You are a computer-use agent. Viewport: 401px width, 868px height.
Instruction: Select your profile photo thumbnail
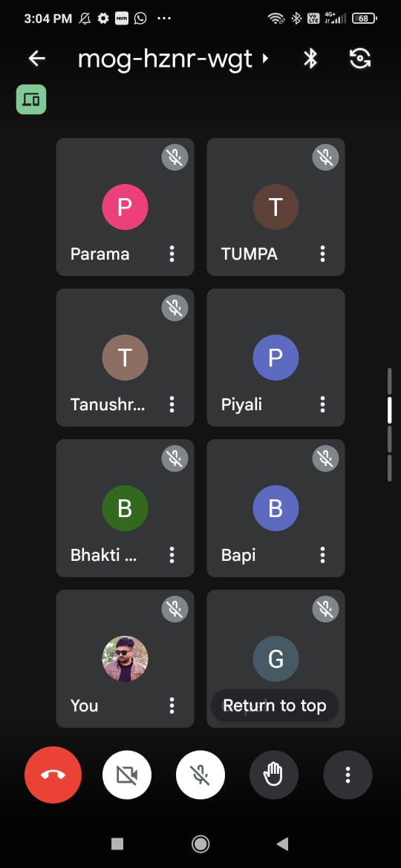click(125, 659)
